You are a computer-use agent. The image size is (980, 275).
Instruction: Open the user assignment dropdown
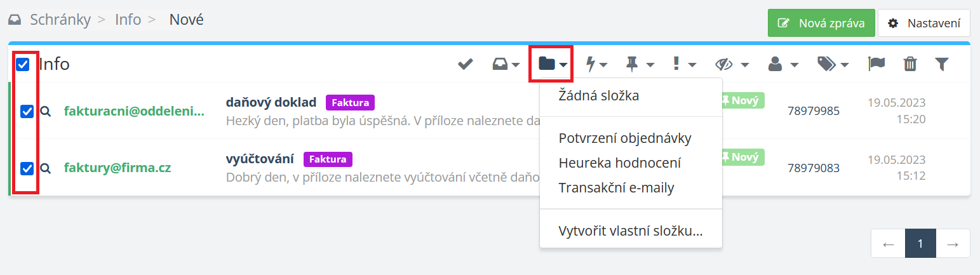click(782, 64)
